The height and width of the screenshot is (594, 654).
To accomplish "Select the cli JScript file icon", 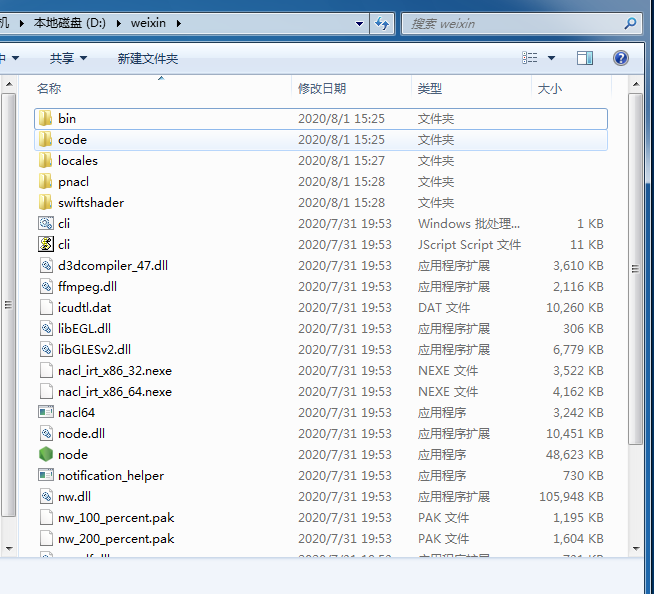I will tap(46, 244).
